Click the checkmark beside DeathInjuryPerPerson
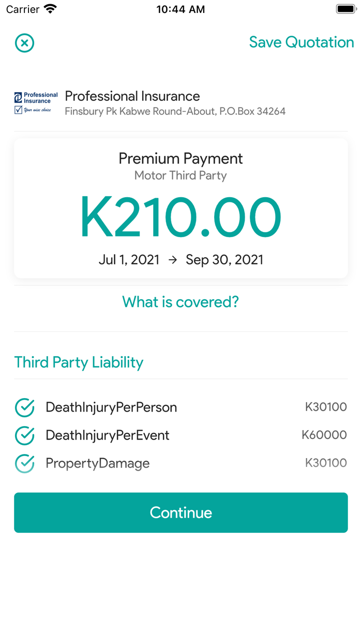 [x=24, y=407]
